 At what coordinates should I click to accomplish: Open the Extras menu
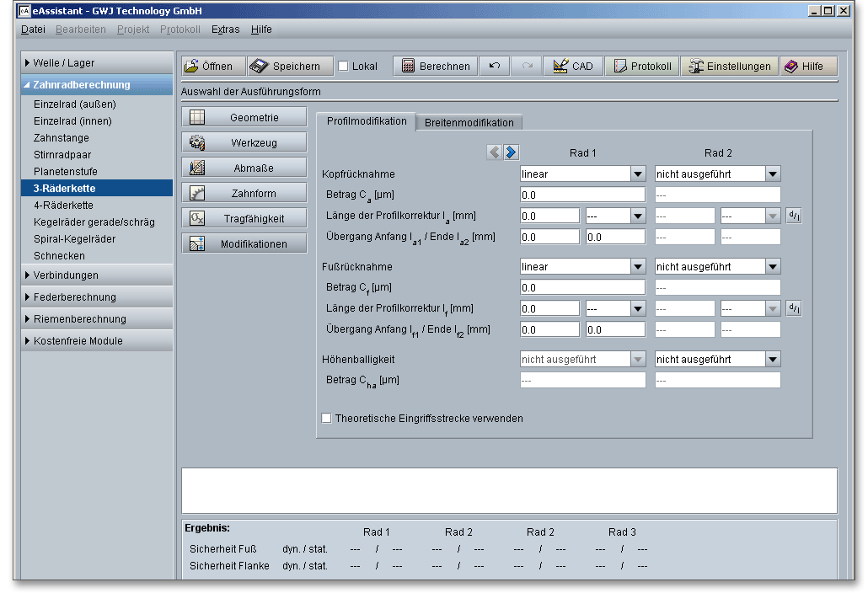[x=225, y=29]
